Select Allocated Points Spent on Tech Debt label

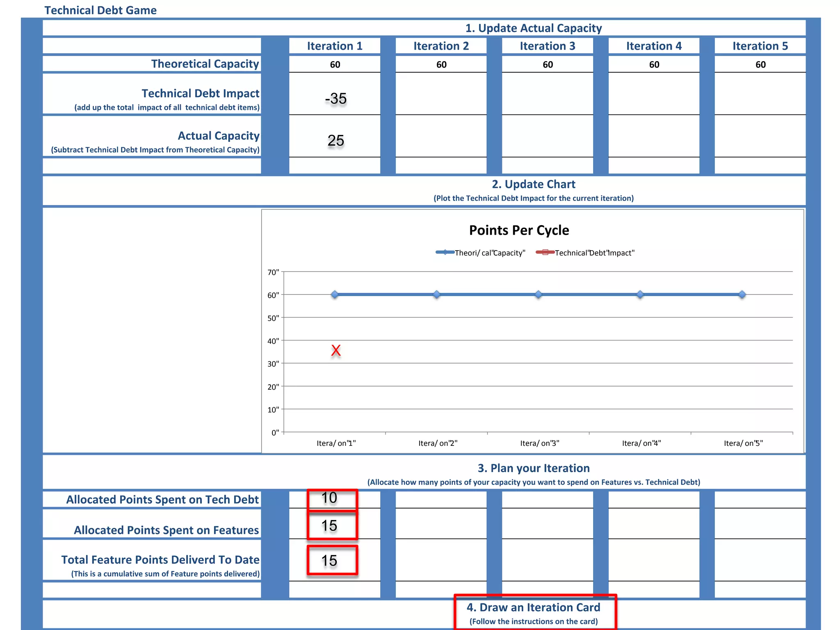(162, 500)
